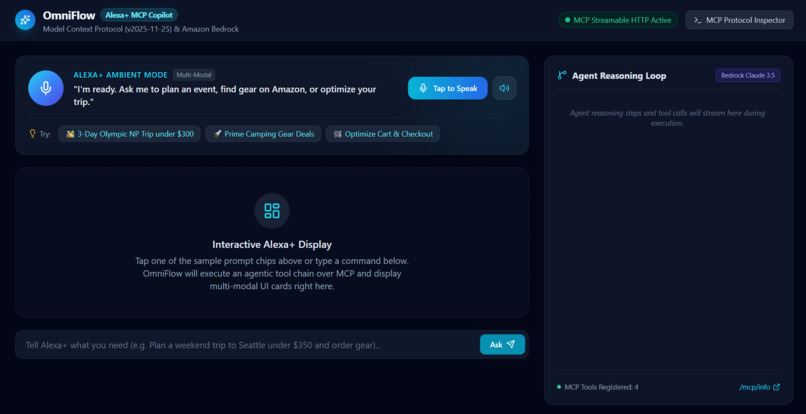
Task: Click the Alexa+ MCP Copilot badge
Action: click(139, 15)
